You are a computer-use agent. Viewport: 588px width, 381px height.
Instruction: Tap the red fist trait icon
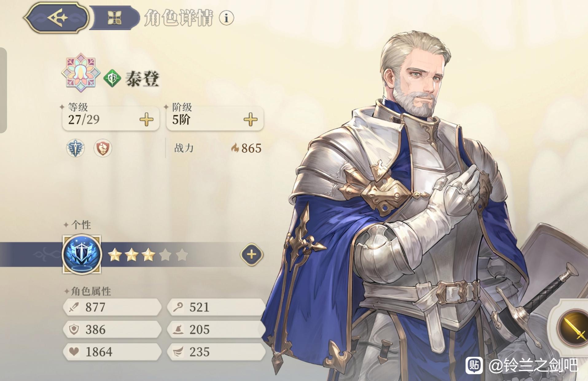[x=102, y=148]
